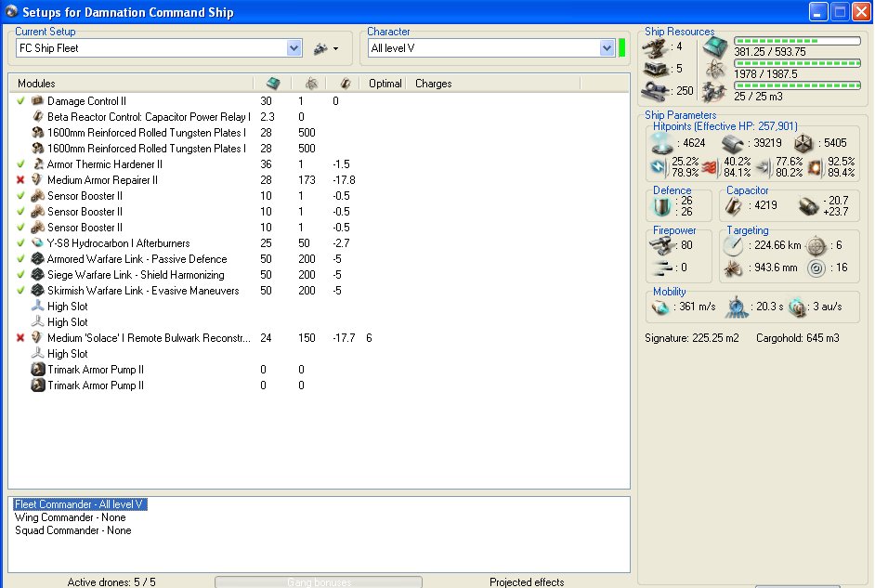Select first Trimark Armor Pump II rig icon
The width and height of the screenshot is (875, 588).
tap(37, 370)
